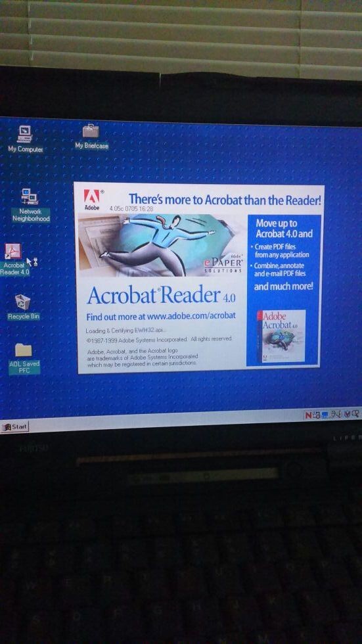Click the rightmost system tray icon
362x644 pixels.
pyautogui.click(x=355, y=413)
